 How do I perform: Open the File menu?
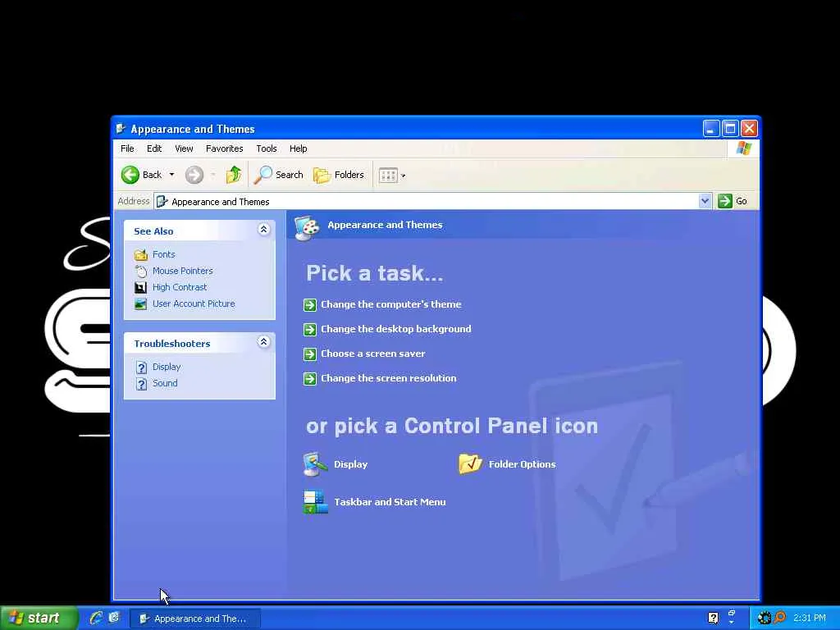pos(127,148)
